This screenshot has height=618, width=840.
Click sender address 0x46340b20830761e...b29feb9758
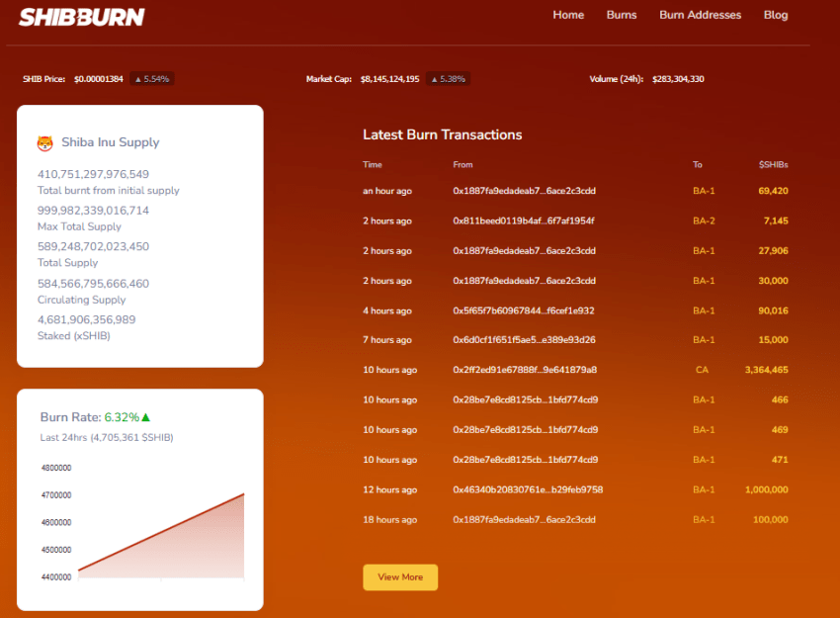click(x=528, y=489)
